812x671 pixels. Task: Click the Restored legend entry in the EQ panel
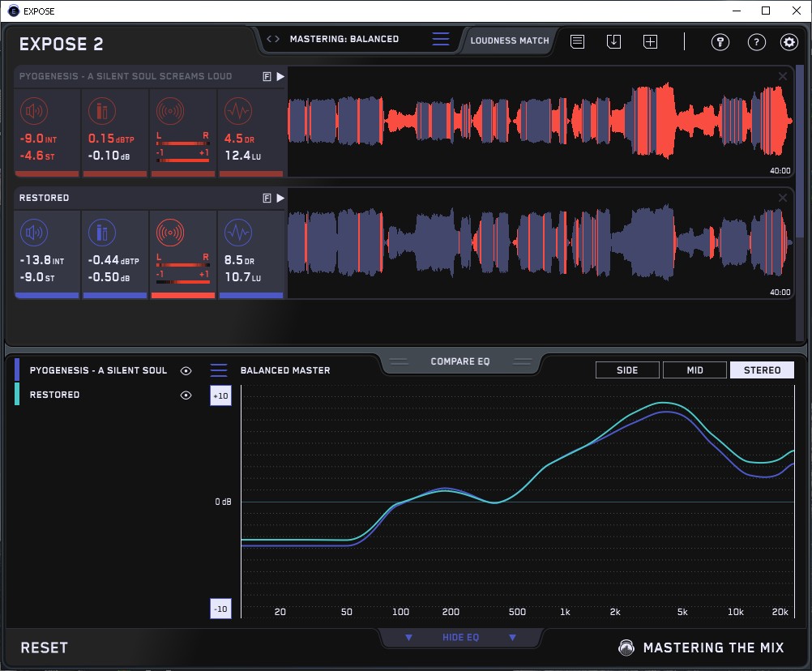click(54, 395)
